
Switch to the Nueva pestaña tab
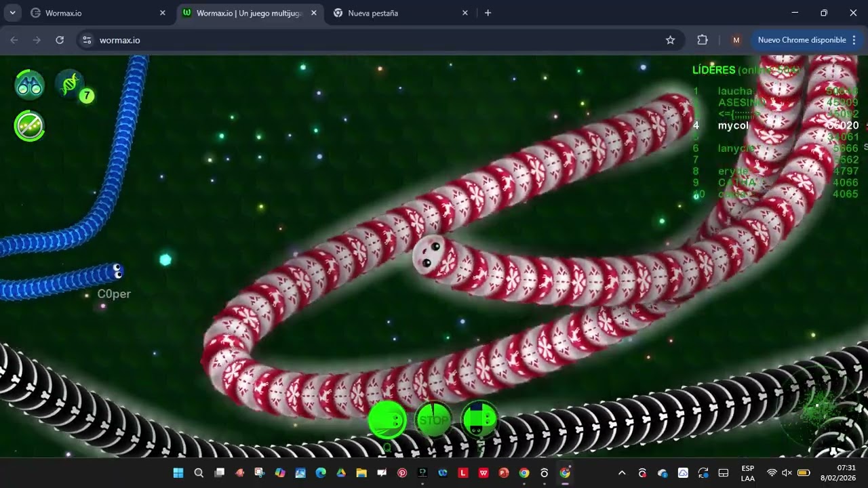point(400,13)
